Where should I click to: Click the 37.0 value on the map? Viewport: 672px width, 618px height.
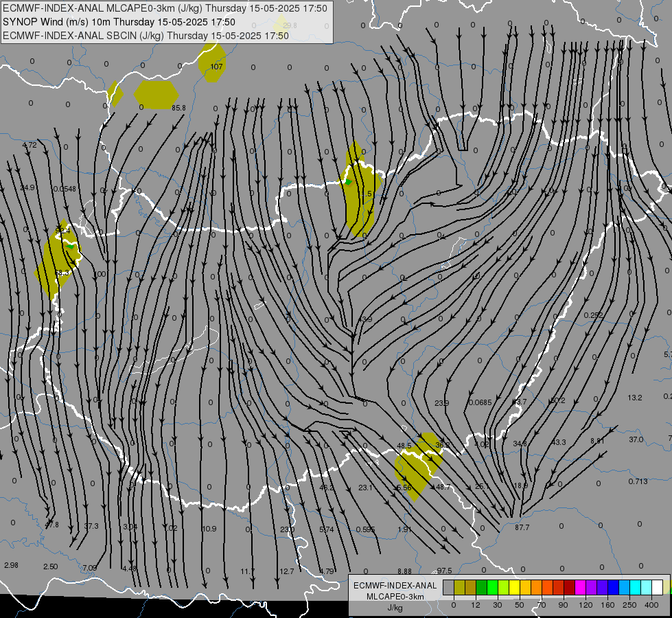(x=636, y=439)
